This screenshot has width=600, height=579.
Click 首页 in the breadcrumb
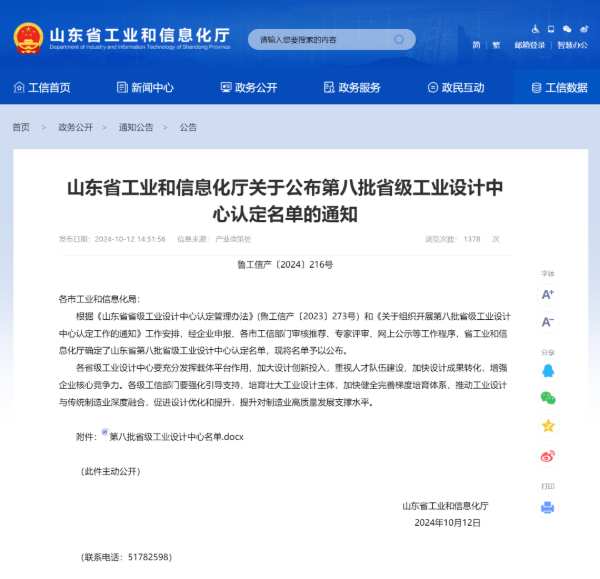(21, 127)
